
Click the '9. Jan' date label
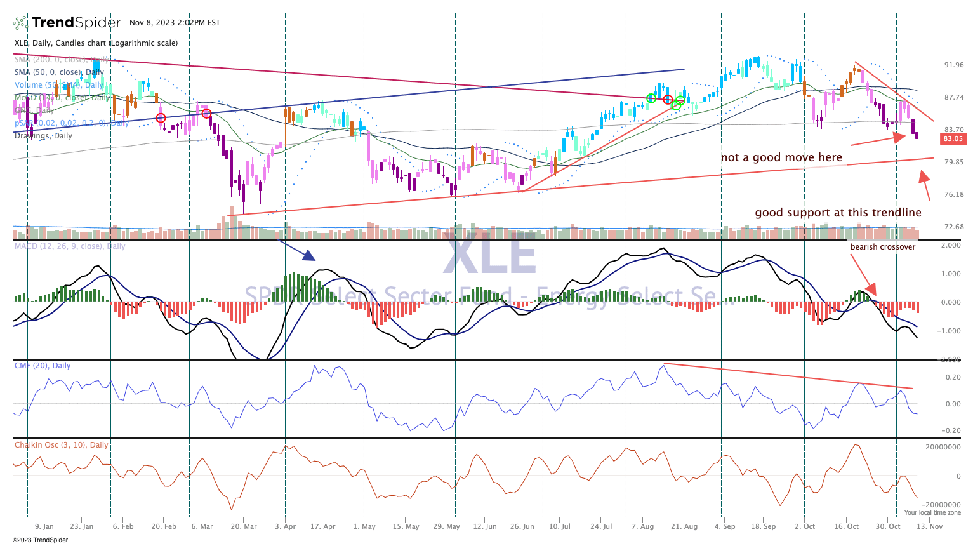tap(44, 526)
